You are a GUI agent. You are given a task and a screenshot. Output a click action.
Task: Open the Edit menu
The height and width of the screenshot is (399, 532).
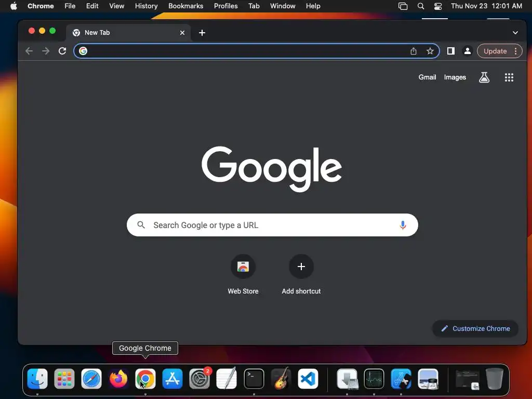coord(92,6)
